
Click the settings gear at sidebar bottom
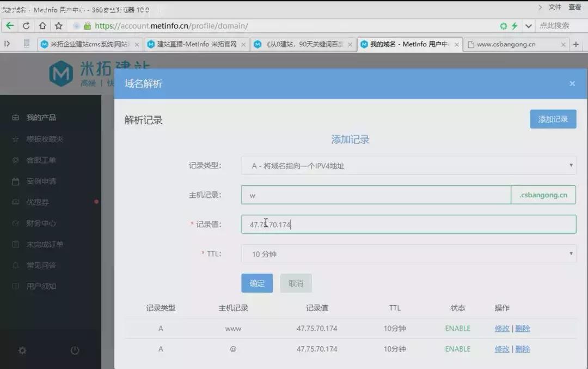click(x=22, y=352)
